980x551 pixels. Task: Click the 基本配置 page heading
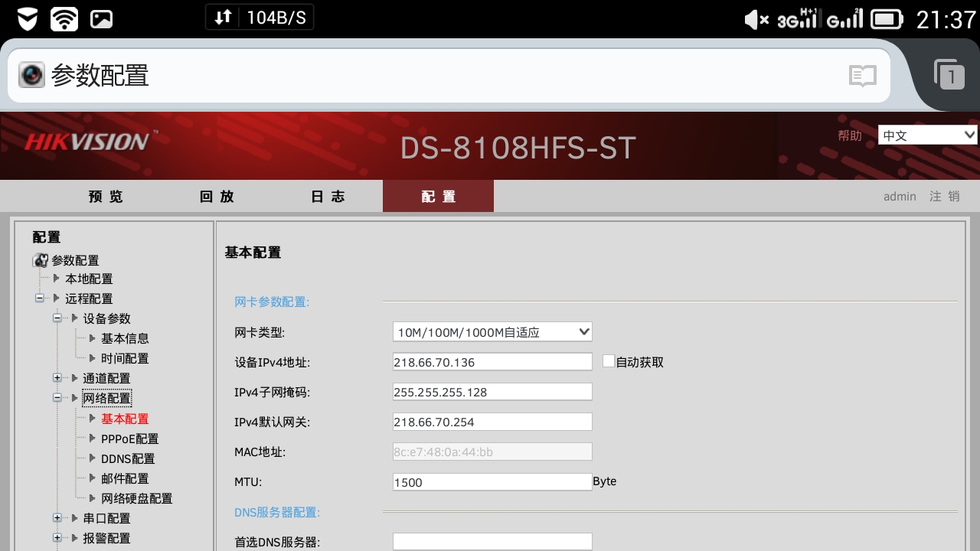(x=253, y=252)
